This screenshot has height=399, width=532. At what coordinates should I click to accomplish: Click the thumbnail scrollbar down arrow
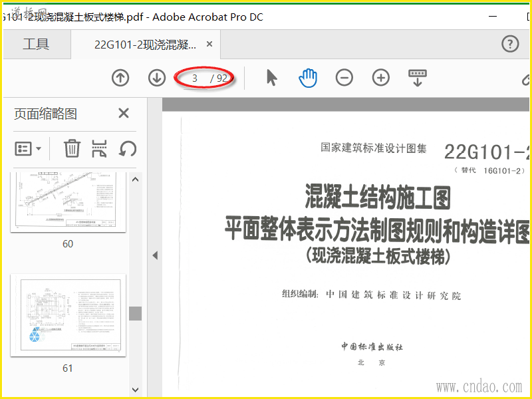135,390
